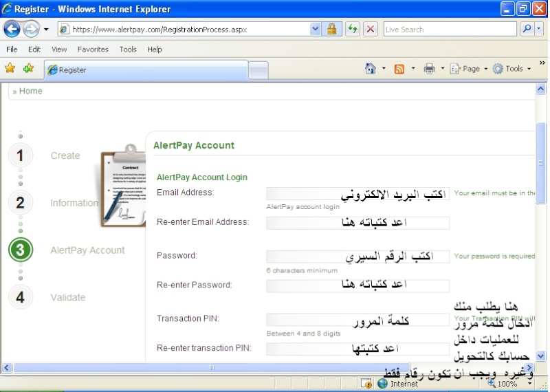This screenshot has height=392, width=550.
Task: Open Favorites Center star icon
Action: pyautogui.click(x=10, y=68)
